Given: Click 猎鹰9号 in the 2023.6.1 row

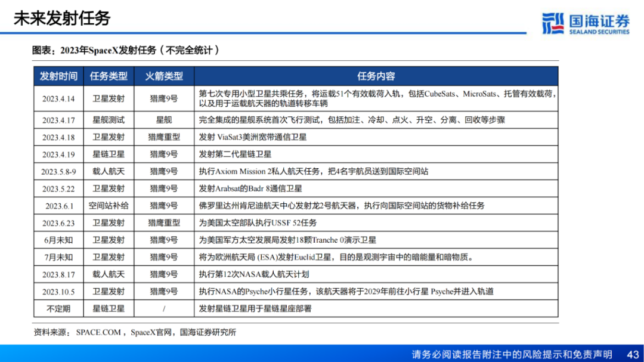Looking at the screenshot, I should pyautogui.click(x=164, y=206).
